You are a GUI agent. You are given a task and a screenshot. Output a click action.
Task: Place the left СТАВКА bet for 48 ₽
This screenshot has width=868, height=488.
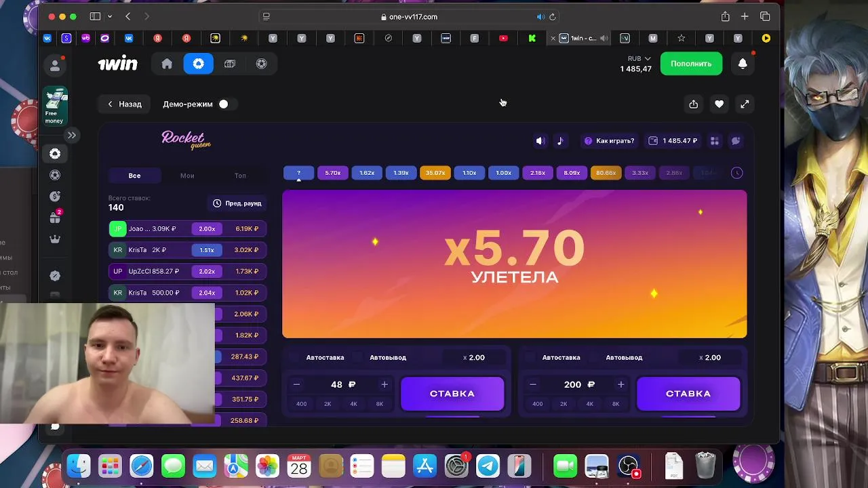(452, 394)
